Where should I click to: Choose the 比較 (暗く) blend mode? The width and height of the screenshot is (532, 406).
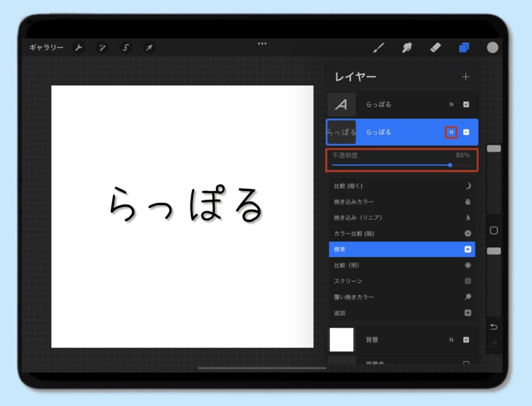[x=402, y=186]
